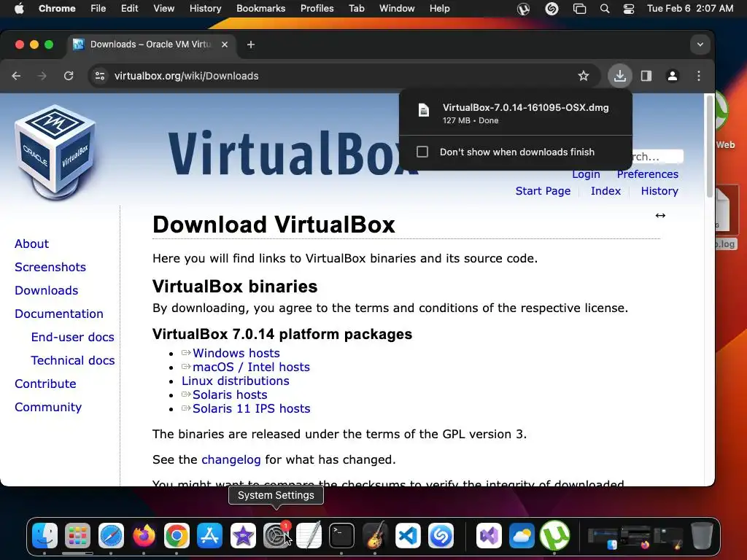Open Shazam from the Dock
The image size is (747, 560).
pyautogui.click(x=441, y=536)
